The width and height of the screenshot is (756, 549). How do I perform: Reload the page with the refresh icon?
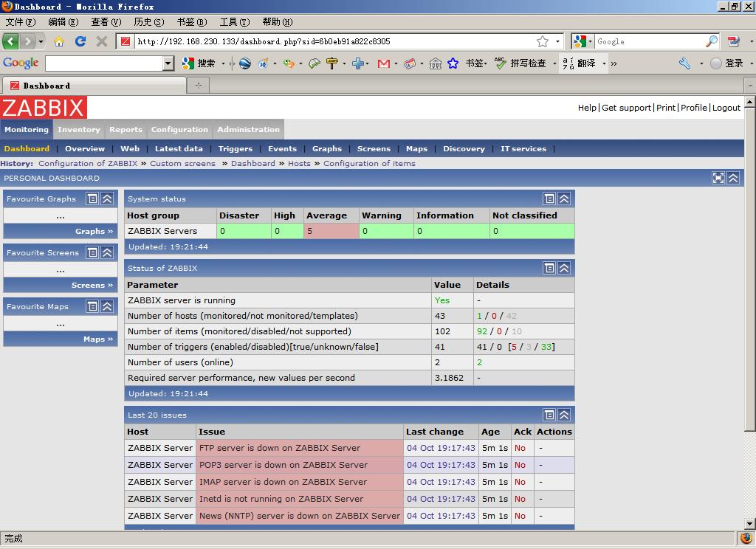pos(80,41)
